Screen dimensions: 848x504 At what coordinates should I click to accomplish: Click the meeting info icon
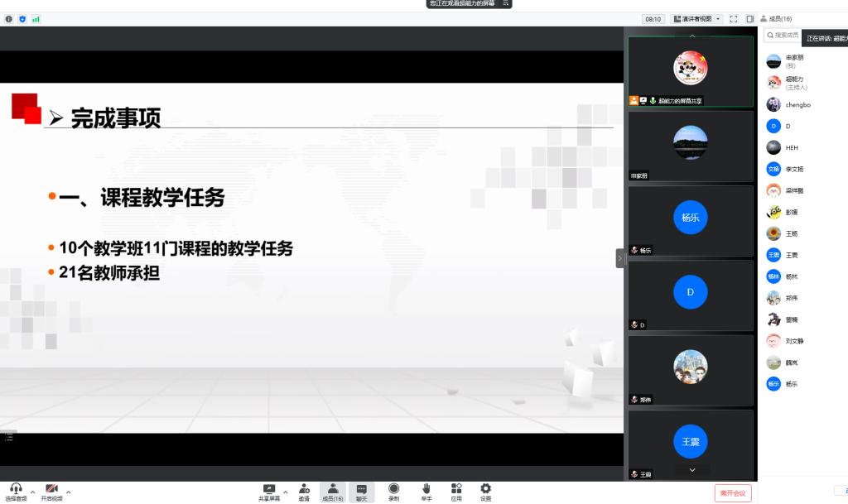click(x=9, y=19)
